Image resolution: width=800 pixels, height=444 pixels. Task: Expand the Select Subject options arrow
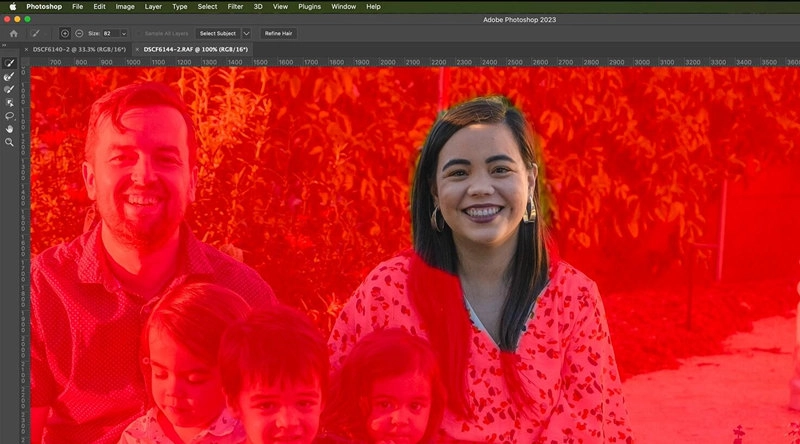(246, 33)
